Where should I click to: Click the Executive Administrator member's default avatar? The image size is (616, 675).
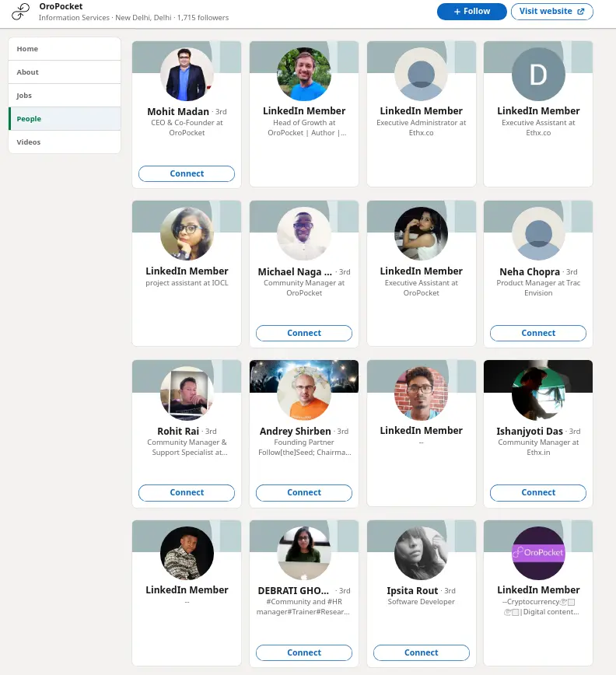[x=421, y=74]
